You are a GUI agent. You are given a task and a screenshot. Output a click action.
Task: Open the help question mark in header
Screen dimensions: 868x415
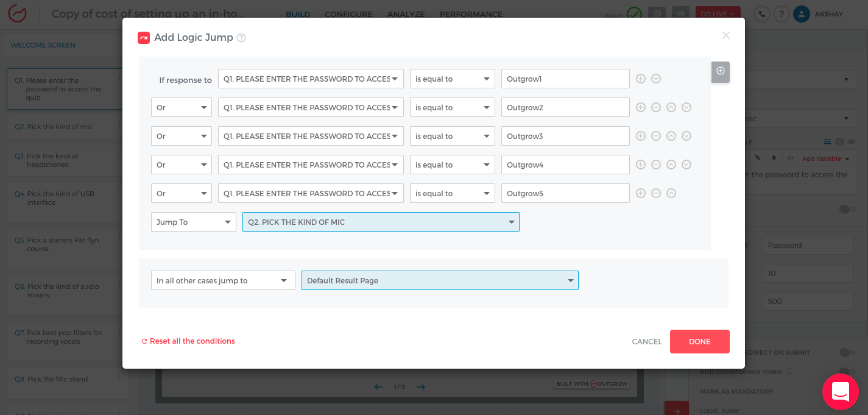pos(782,14)
